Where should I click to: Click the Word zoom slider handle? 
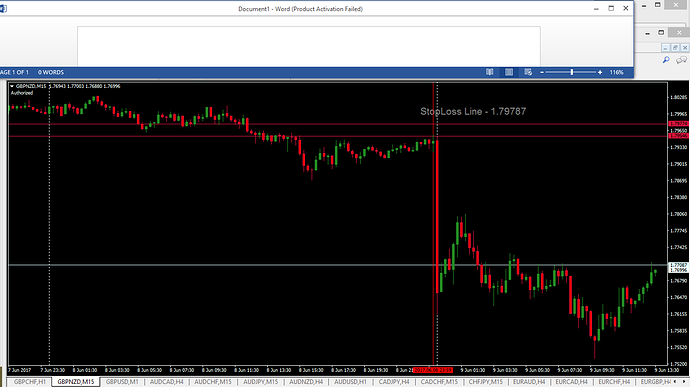(572, 72)
